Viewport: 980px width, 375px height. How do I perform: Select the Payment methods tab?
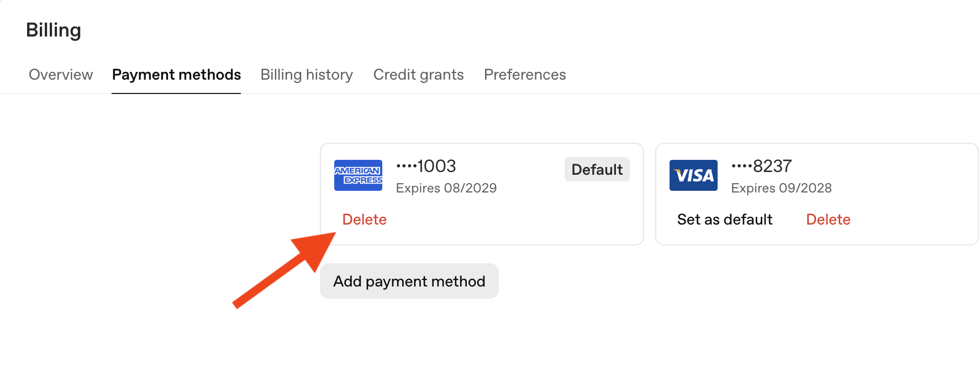coord(176,75)
